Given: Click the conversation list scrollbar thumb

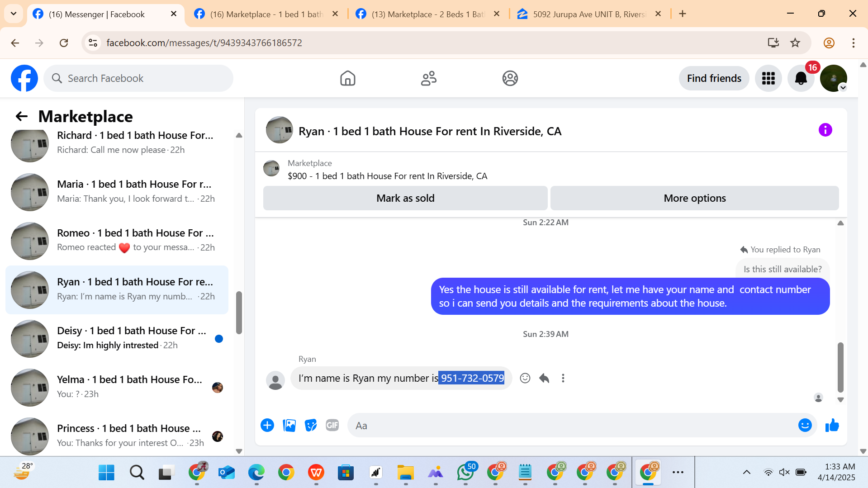Looking at the screenshot, I should [239, 313].
